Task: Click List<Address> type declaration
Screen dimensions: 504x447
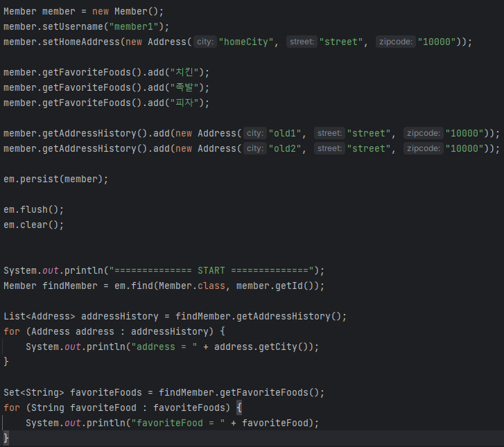Action: tap(39, 317)
